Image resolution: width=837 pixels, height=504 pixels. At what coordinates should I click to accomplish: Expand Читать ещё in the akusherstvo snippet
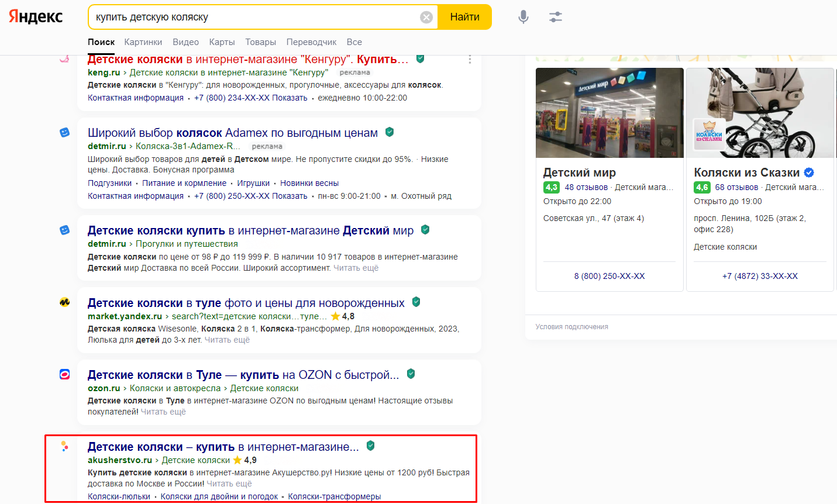(x=229, y=484)
